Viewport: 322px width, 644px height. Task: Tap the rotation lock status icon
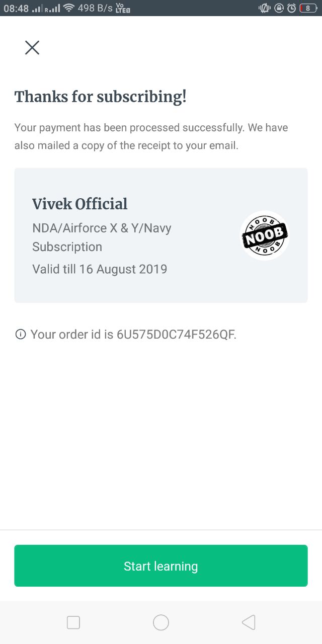[x=279, y=8]
